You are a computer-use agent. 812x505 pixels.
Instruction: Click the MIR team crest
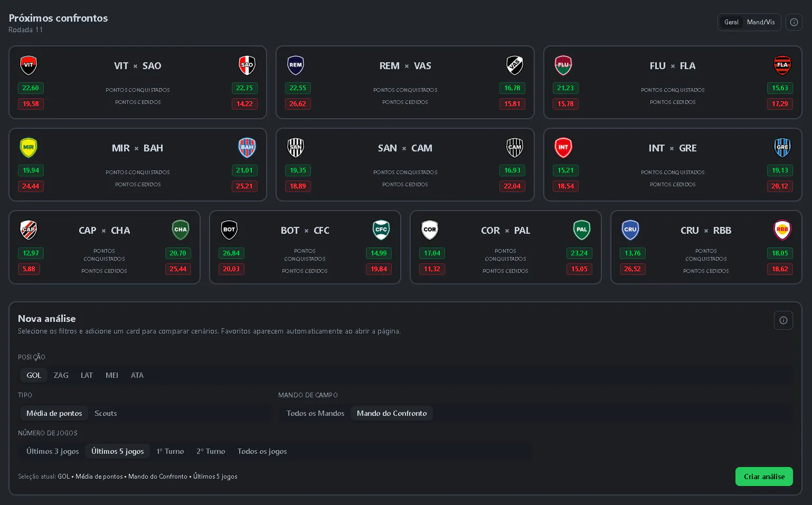pos(29,147)
